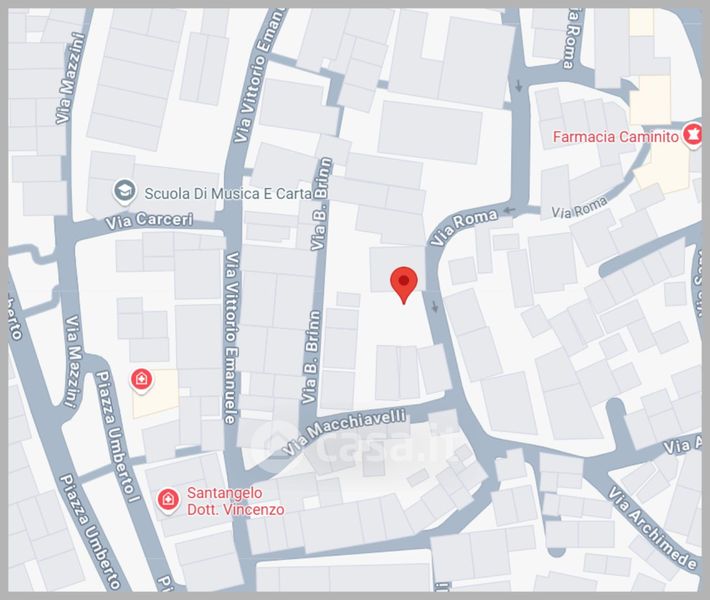Select the unlabeled red medical marker near Piazza Umberto I
Screen dimensions: 710x600
coord(141,380)
